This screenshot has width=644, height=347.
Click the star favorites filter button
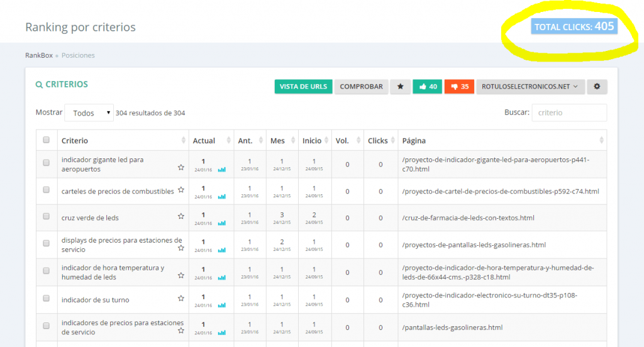pyautogui.click(x=400, y=87)
